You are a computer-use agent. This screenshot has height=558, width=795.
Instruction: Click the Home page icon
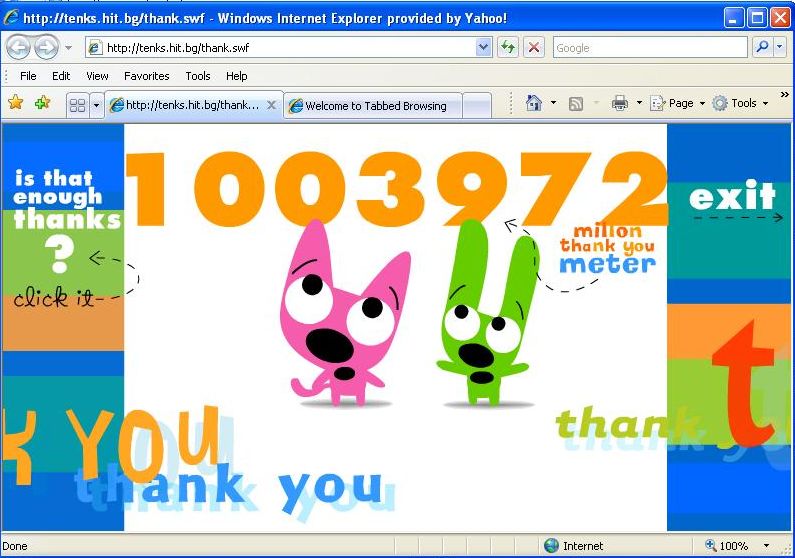point(534,103)
